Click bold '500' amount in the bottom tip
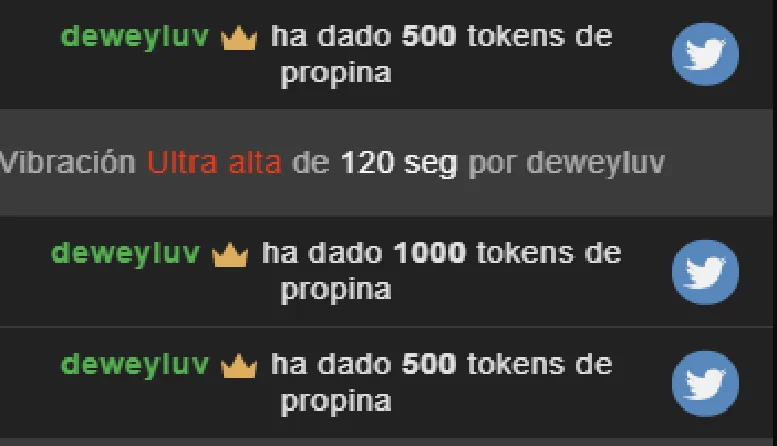 point(429,364)
